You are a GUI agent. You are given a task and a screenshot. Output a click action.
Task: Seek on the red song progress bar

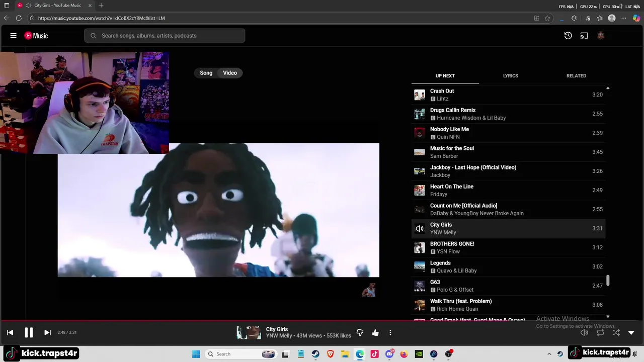point(322,320)
